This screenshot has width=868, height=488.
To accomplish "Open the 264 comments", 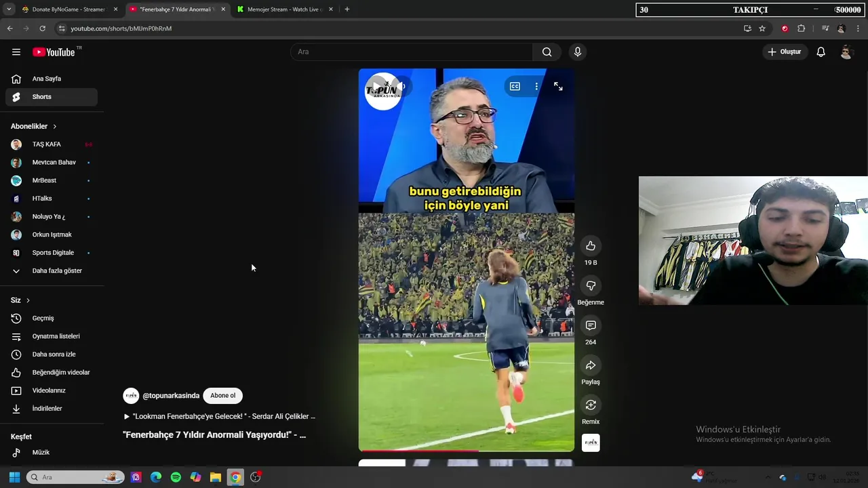I will click(x=591, y=325).
